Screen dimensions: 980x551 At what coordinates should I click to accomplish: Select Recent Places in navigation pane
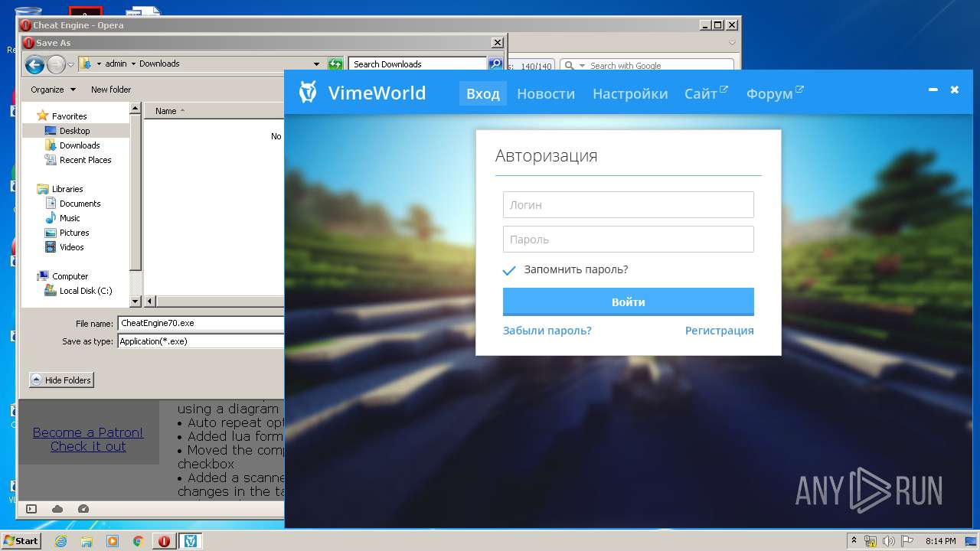[78, 160]
